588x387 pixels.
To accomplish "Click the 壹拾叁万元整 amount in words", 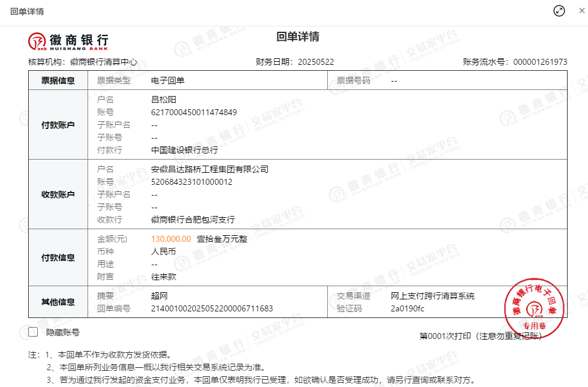I will tap(222, 239).
